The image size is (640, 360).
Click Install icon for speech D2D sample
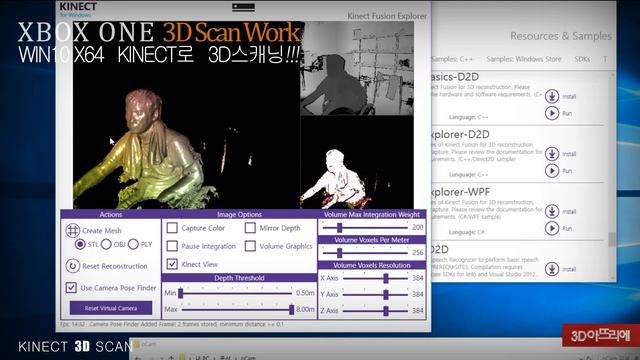pyautogui.click(x=552, y=269)
